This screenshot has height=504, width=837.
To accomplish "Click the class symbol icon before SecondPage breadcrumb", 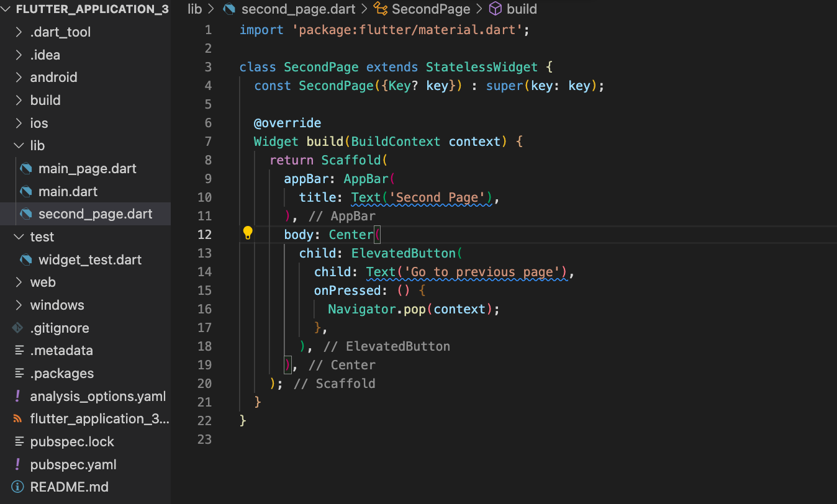I will point(381,9).
